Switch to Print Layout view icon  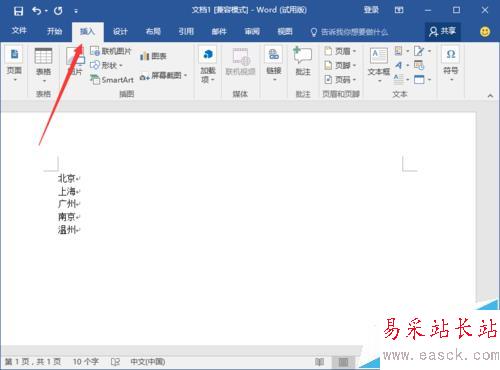coord(343,362)
